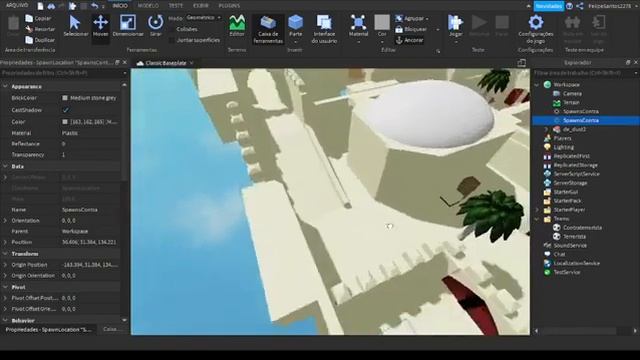Viewport: 640px width, 360px height.
Task: Toggle Juntar superfícies checkbox
Action: coord(171,40)
